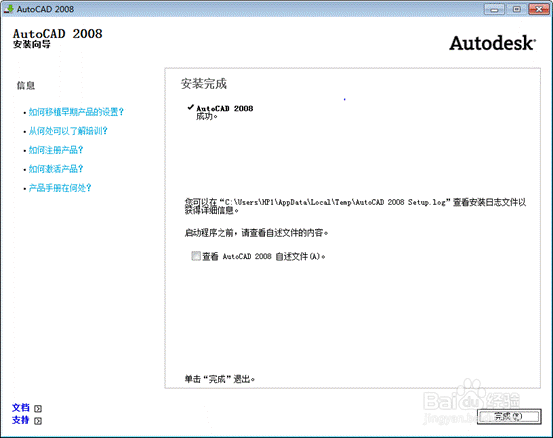Expand the arrow icon beside 文档
Screen dimensions: 553x438
point(38,409)
